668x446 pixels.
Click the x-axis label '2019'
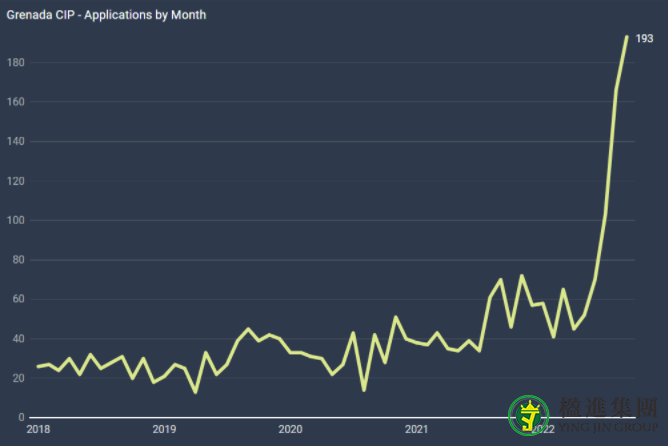[x=164, y=429]
